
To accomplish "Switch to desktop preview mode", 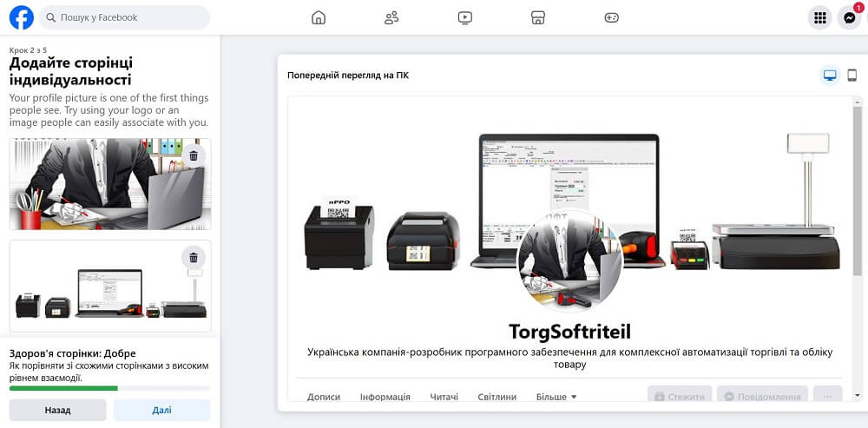I will tap(830, 76).
